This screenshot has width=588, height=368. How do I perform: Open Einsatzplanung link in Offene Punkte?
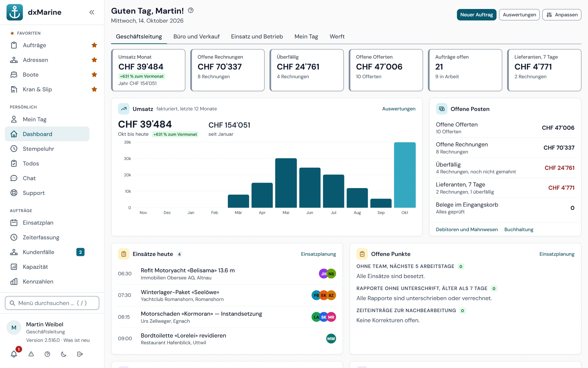tap(557, 254)
